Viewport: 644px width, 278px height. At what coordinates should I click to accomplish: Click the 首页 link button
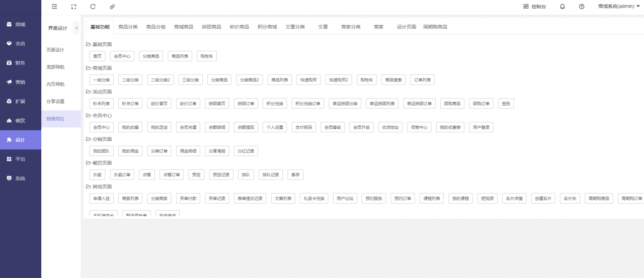click(97, 56)
